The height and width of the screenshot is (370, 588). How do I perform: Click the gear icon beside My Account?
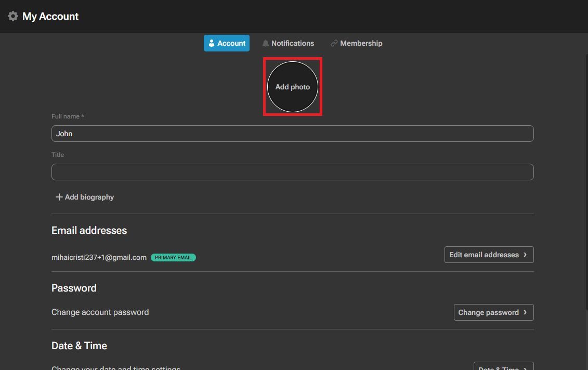pyautogui.click(x=13, y=16)
